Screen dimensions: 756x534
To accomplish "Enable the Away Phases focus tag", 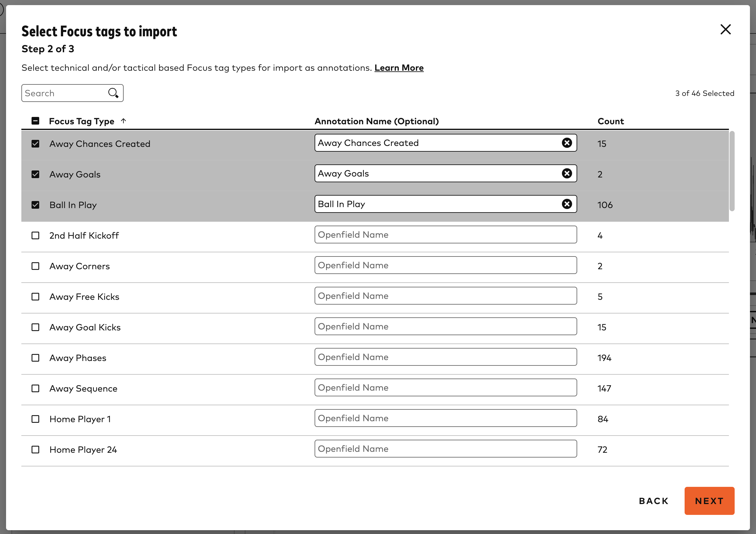I will (x=35, y=358).
